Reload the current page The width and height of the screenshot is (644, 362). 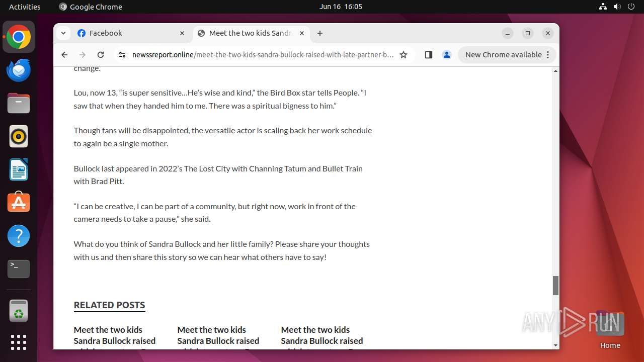pyautogui.click(x=101, y=55)
